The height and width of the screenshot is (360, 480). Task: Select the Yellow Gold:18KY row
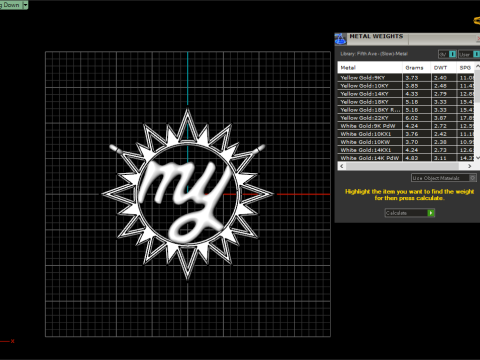406,102
